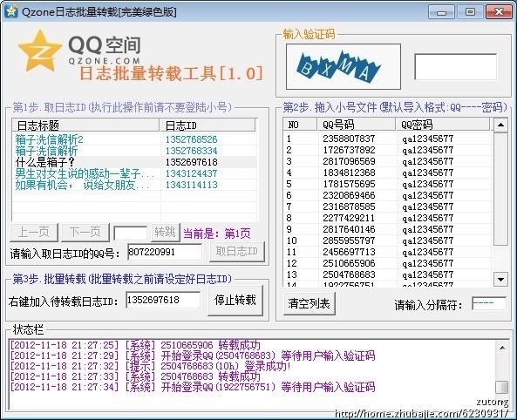Click the password cell in row 1
Viewport: 517px width, 420px height.
[428, 139]
